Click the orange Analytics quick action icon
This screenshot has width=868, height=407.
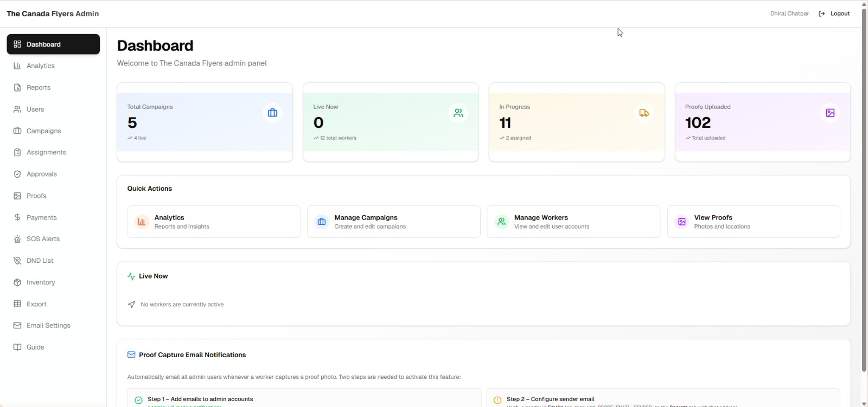pos(142,222)
